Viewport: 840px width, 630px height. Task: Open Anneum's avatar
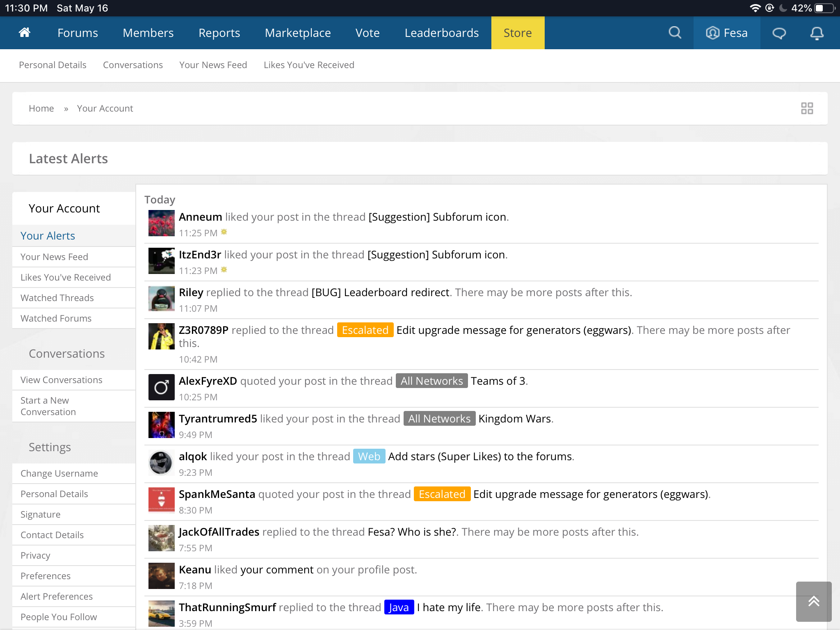(x=161, y=223)
